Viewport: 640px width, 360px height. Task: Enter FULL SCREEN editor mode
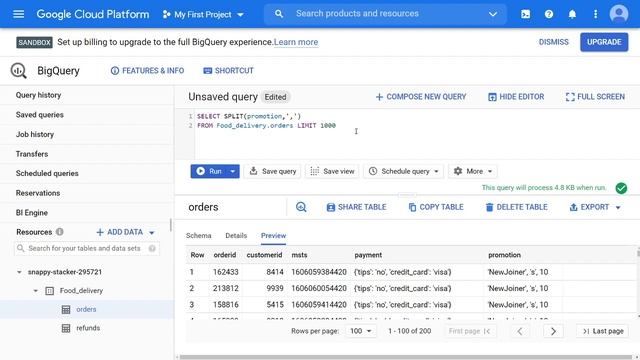pos(595,97)
